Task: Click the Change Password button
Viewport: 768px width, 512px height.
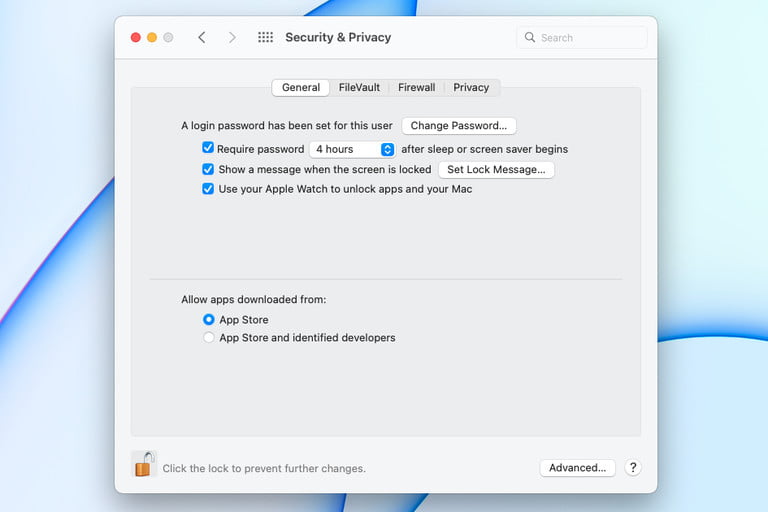Action: tap(459, 125)
